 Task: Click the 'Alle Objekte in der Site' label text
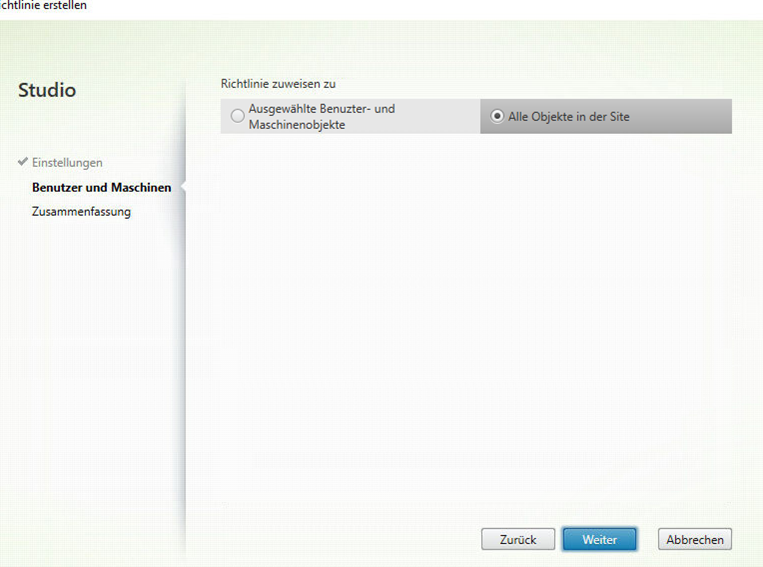pos(568,117)
